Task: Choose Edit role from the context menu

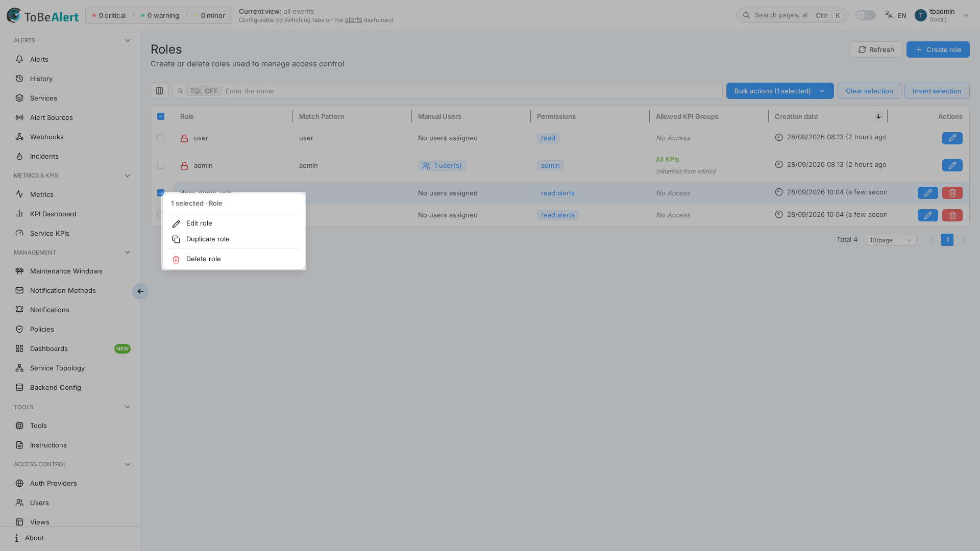Action: (x=234, y=223)
